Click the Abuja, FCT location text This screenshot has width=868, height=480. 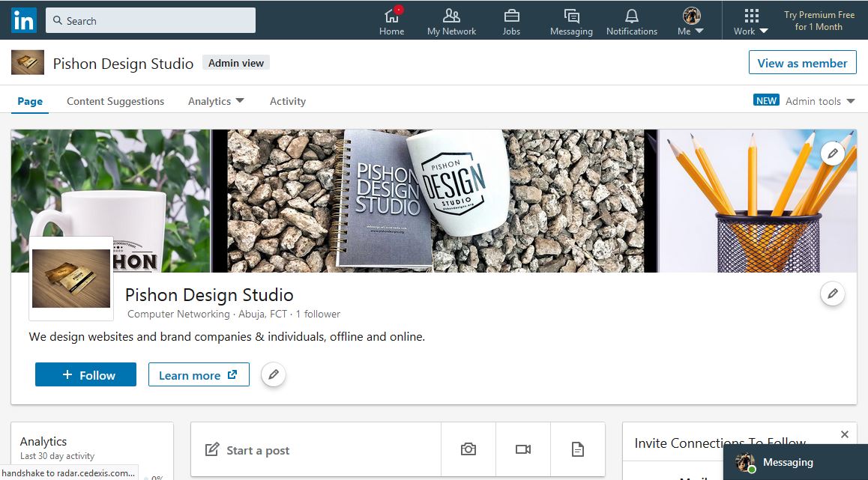tap(263, 314)
